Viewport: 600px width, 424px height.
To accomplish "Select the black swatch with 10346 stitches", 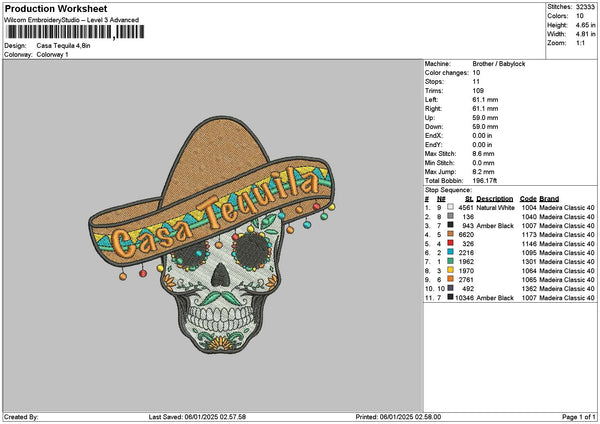I will pos(452,297).
